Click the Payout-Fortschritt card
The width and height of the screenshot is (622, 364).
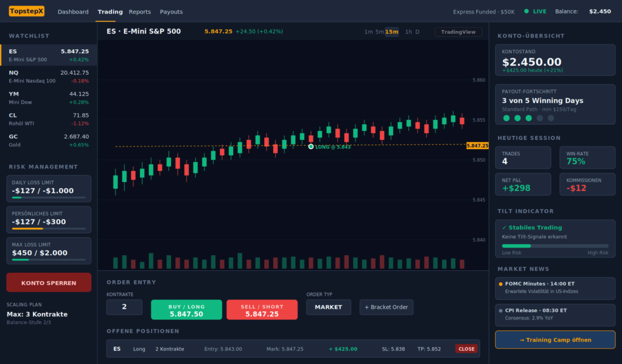point(555,105)
